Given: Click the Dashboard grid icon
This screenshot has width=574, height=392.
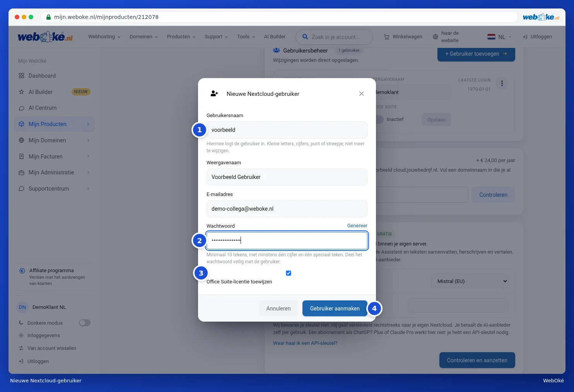Looking at the screenshot, I should [22, 76].
